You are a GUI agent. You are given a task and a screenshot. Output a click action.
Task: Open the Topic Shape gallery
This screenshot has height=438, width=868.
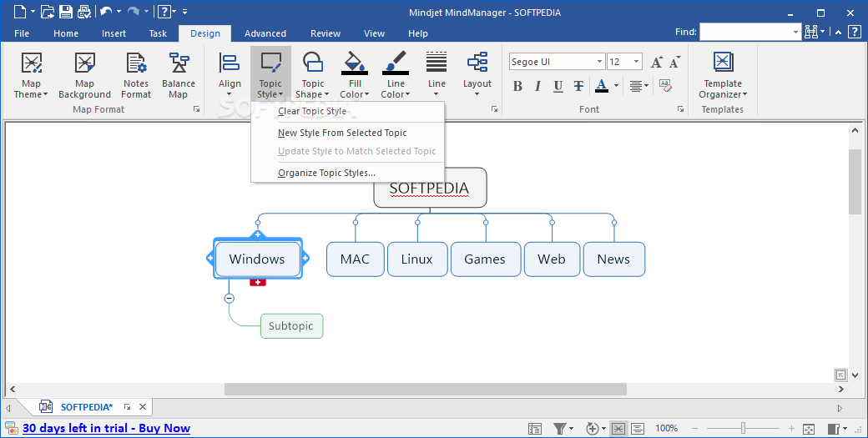pyautogui.click(x=313, y=76)
